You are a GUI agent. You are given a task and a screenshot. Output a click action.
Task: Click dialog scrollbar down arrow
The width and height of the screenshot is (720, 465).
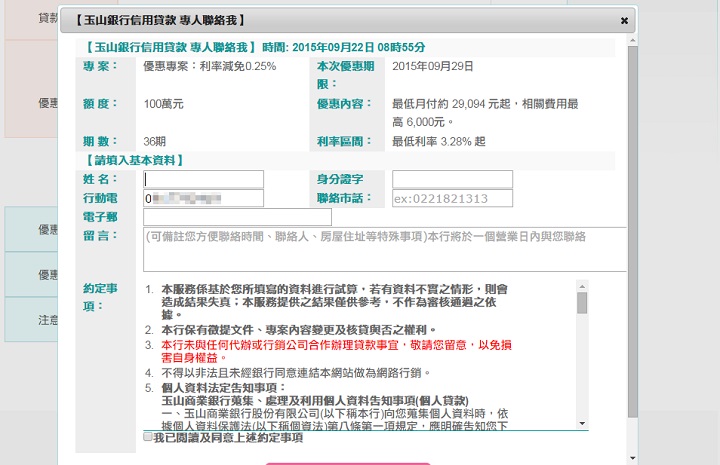633,458
